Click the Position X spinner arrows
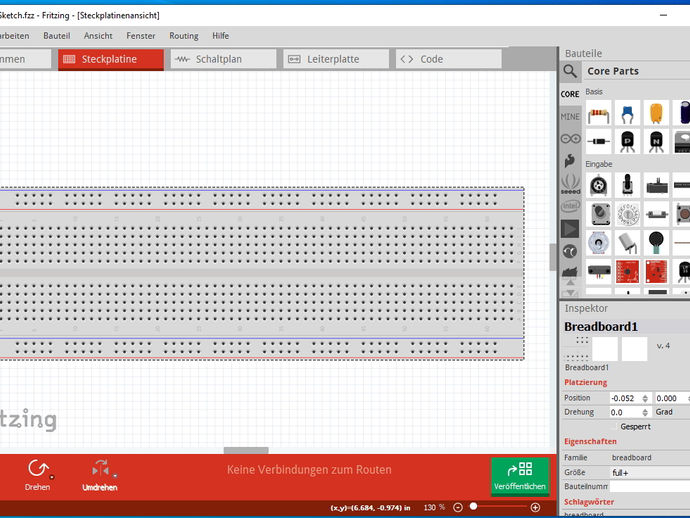This screenshot has height=518, width=690. [x=645, y=398]
